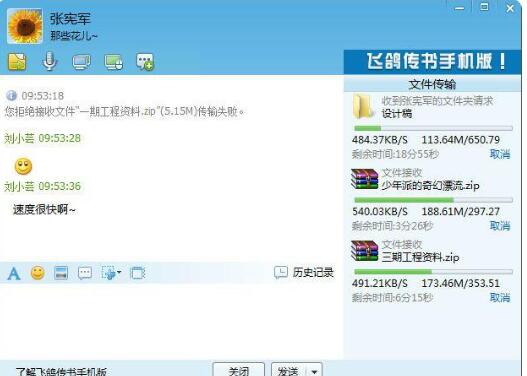The image size is (527, 376).
Task: Insert a picture using image icon
Action: [61, 273]
